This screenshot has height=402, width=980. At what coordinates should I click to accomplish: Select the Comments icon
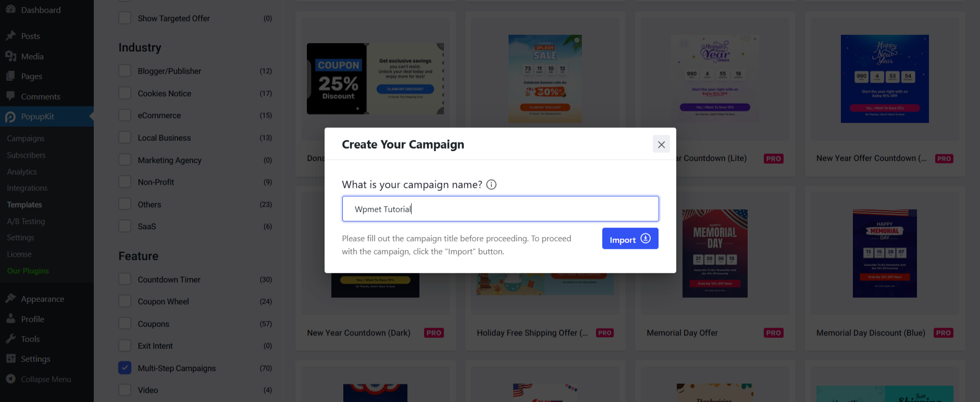click(11, 96)
